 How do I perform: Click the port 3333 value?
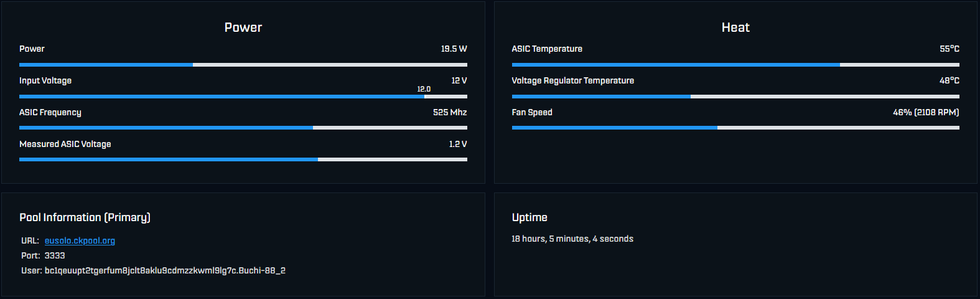pyautogui.click(x=55, y=255)
